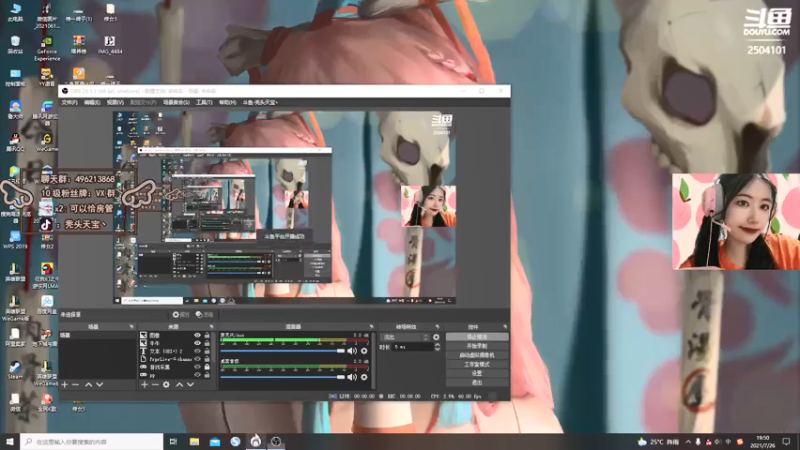800x450 pixels.
Task: Toggle visibility of the pp source
Action: point(197,375)
